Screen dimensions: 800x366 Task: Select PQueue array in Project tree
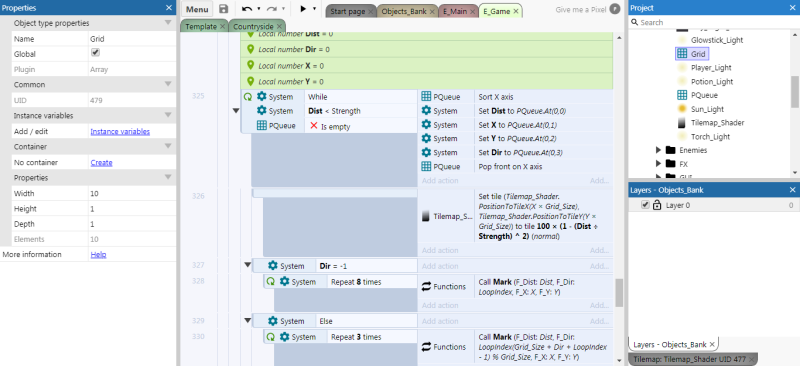(x=704, y=95)
